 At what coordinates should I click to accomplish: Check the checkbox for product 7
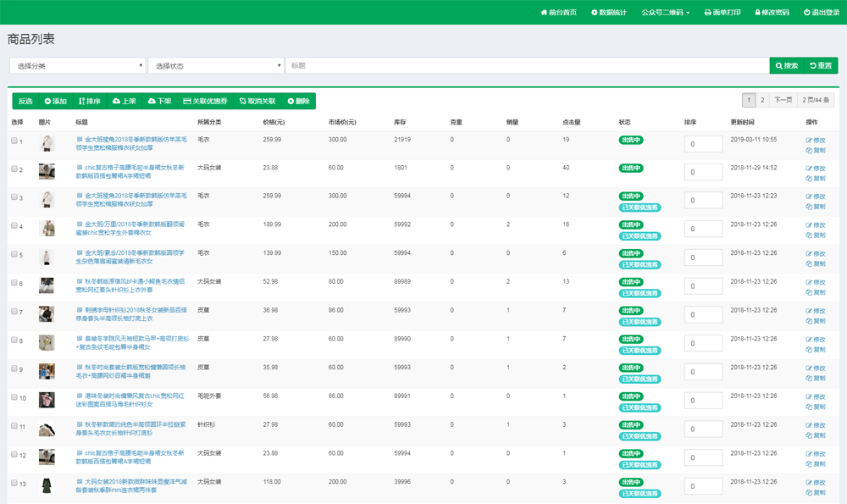14,311
